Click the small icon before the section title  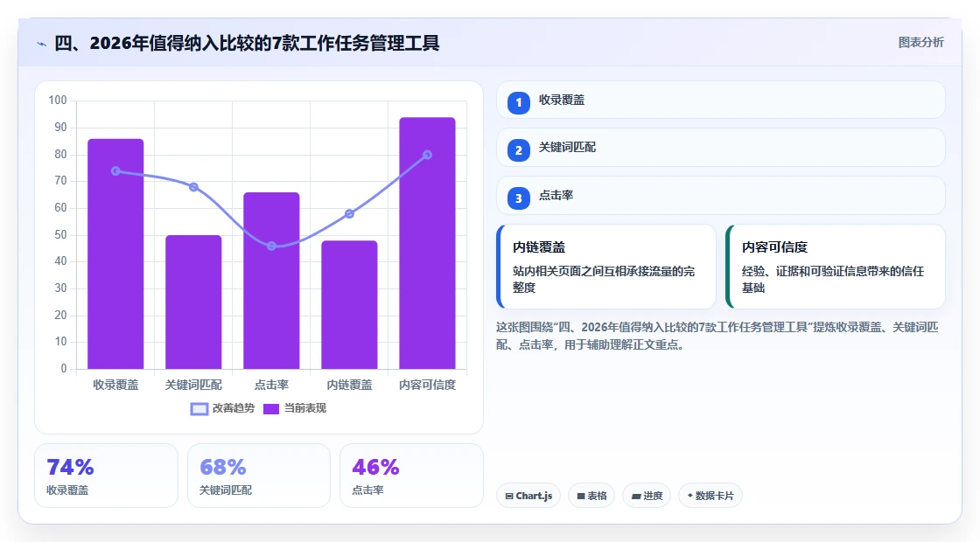pos(42,44)
